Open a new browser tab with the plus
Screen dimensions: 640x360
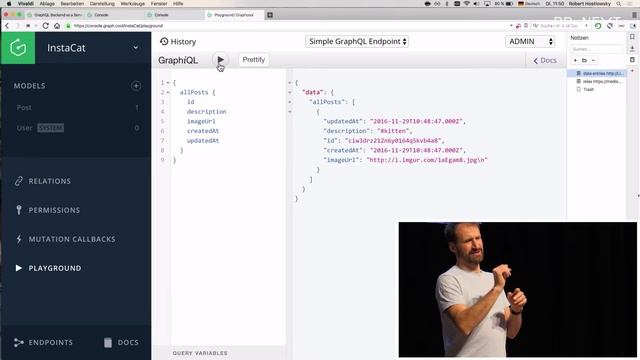270,15
